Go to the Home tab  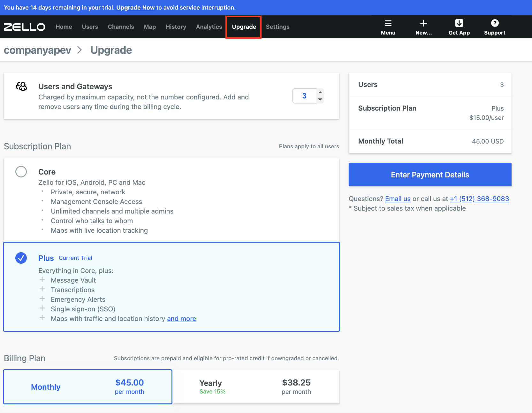click(x=64, y=27)
